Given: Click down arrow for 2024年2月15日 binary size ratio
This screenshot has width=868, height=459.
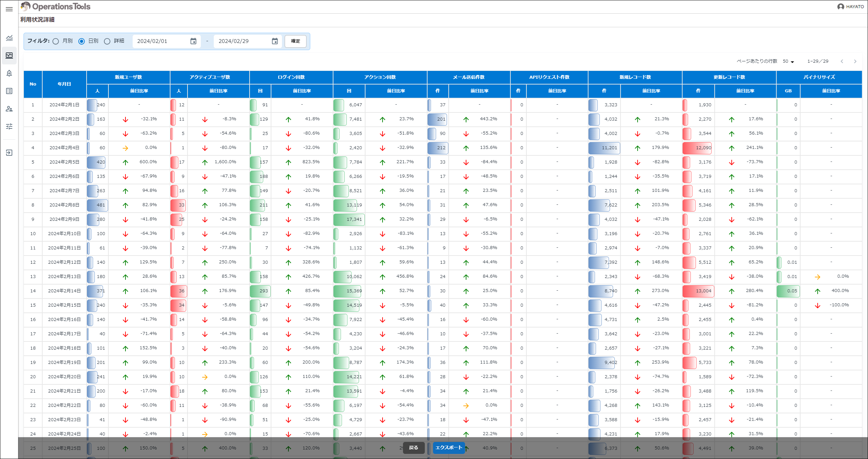Looking at the screenshot, I should click(818, 306).
